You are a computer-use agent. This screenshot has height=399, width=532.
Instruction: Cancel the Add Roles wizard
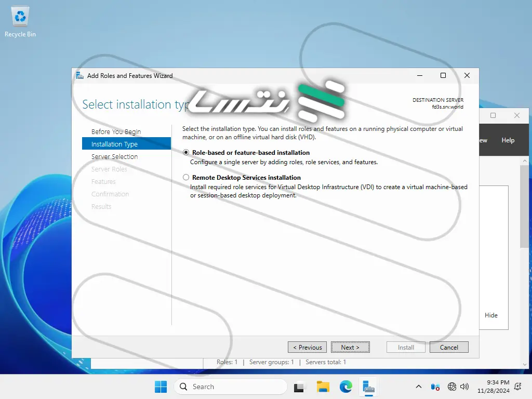tap(449, 348)
